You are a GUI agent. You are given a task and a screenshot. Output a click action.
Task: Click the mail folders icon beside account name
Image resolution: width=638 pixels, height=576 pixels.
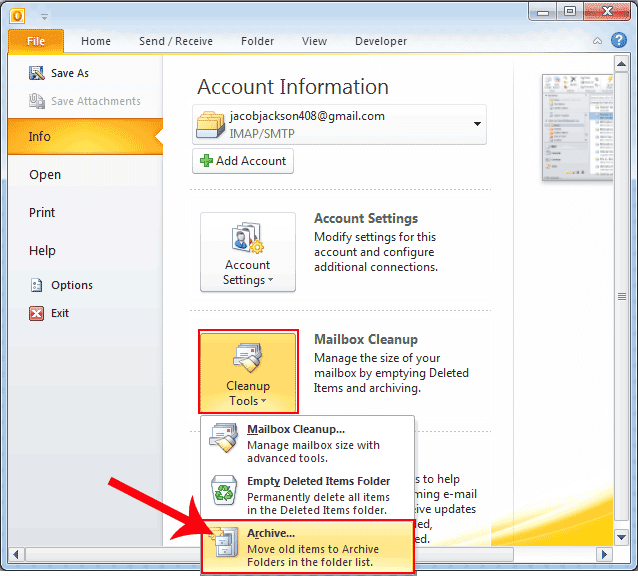click(210, 124)
